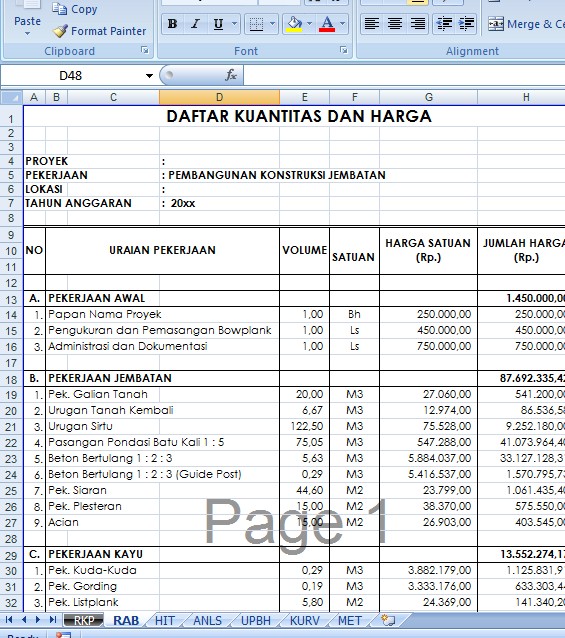Go to last sheet with navigation arrow
Image resolution: width=565 pixels, height=638 pixels.
coord(52,620)
